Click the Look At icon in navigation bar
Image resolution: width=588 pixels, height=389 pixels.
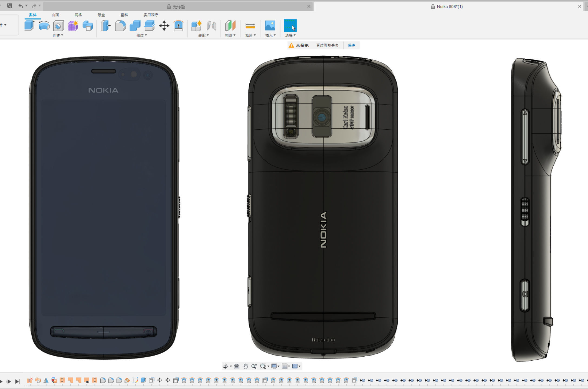tap(237, 366)
